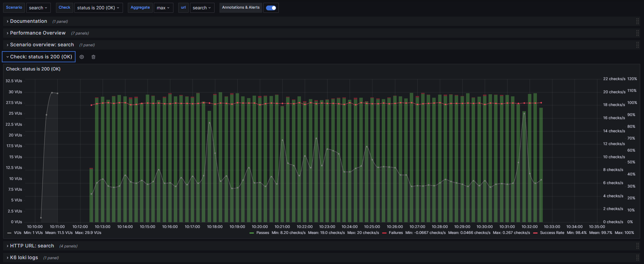Click the K6 loki logs row drag handle
Screen dimensions: 644x264
[637, 258]
